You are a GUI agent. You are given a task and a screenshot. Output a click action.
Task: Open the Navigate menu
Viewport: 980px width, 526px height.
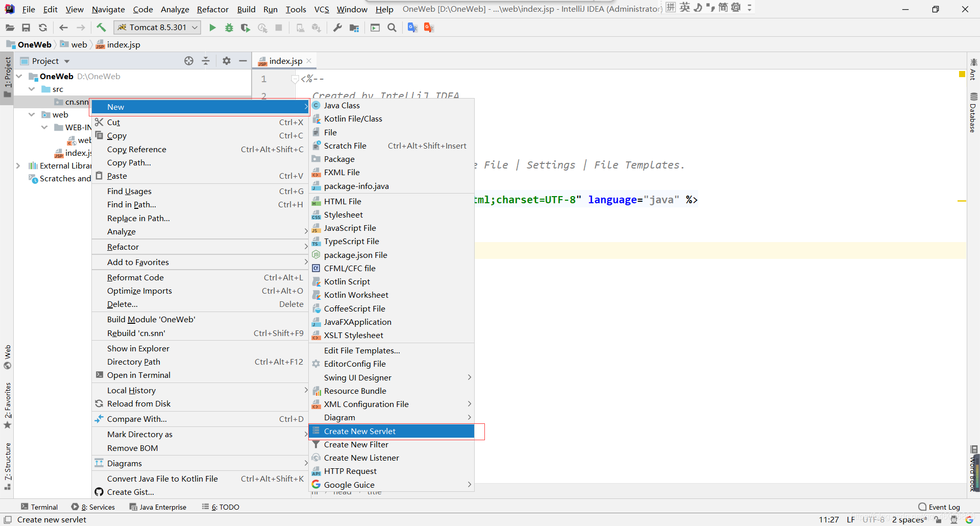(108, 9)
